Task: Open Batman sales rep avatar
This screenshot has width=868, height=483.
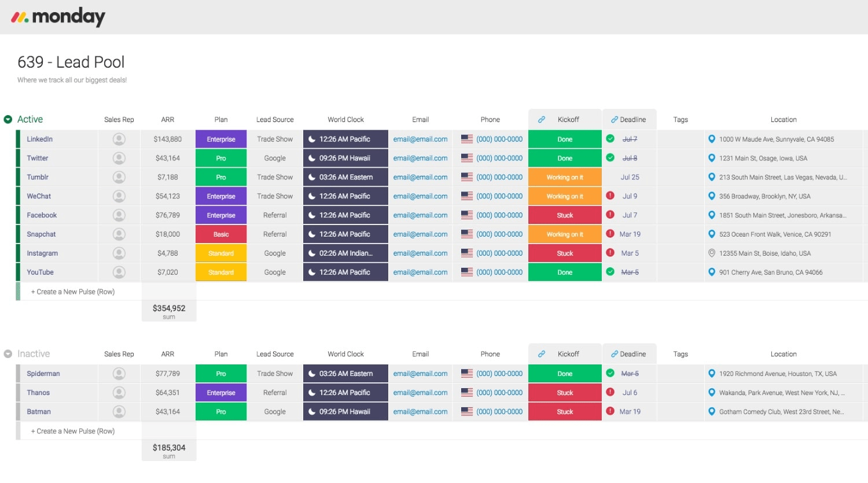Action: [119, 412]
